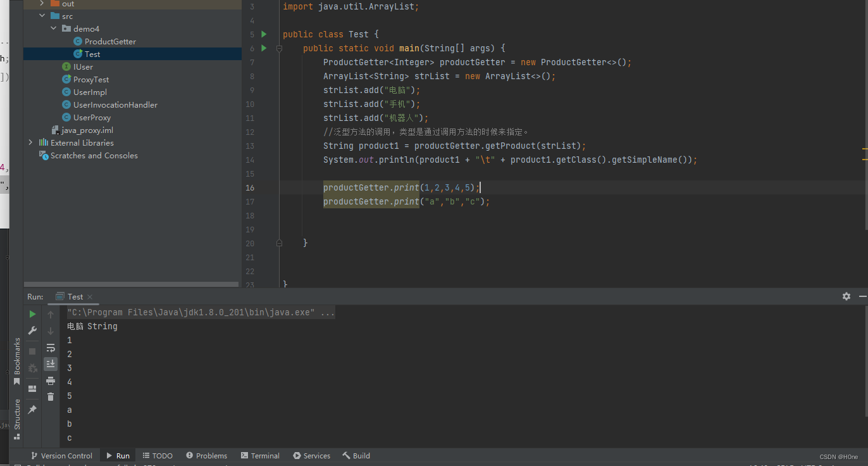Screen dimensions: 868x466
Task: Open Terminal tool window
Action: (259, 455)
